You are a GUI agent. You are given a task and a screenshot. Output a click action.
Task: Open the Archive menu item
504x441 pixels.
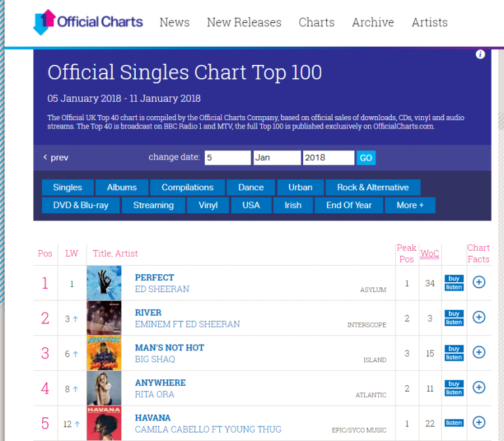[373, 22]
